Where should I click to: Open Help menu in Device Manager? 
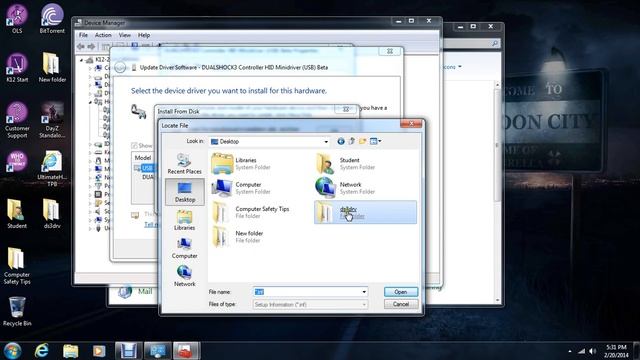144,35
